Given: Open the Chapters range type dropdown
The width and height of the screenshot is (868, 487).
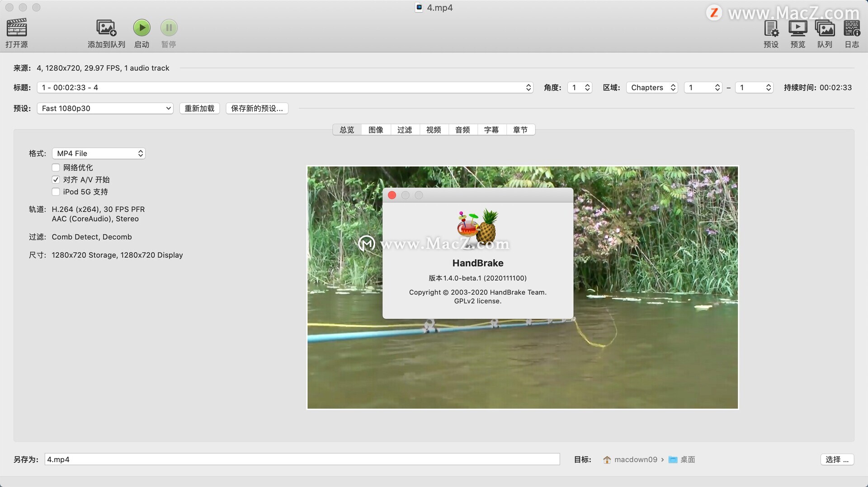Looking at the screenshot, I should (x=652, y=87).
